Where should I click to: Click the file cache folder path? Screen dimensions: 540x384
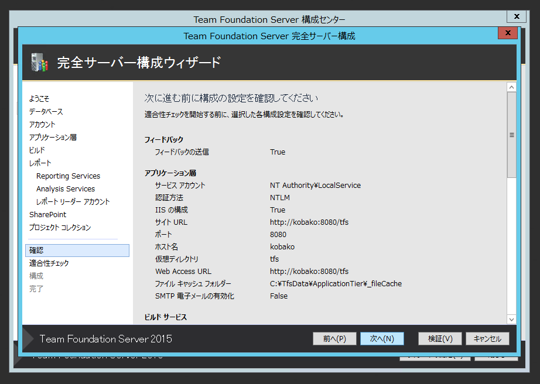(336, 284)
